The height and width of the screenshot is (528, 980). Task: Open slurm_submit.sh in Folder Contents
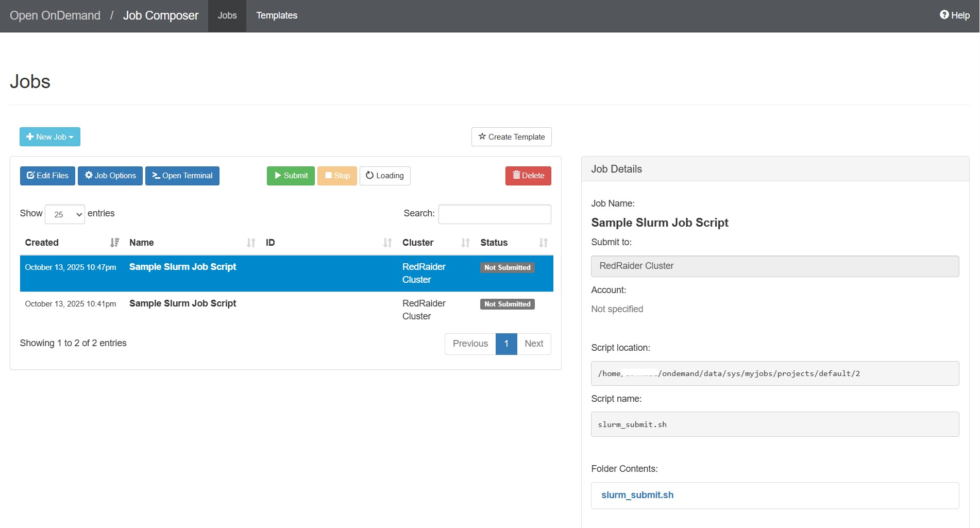click(637, 495)
